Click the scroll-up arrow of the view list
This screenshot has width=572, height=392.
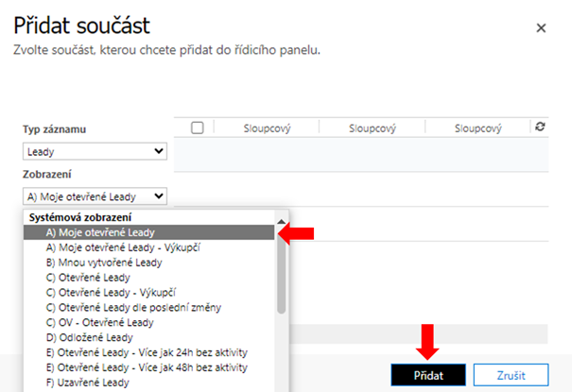pyautogui.click(x=281, y=222)
